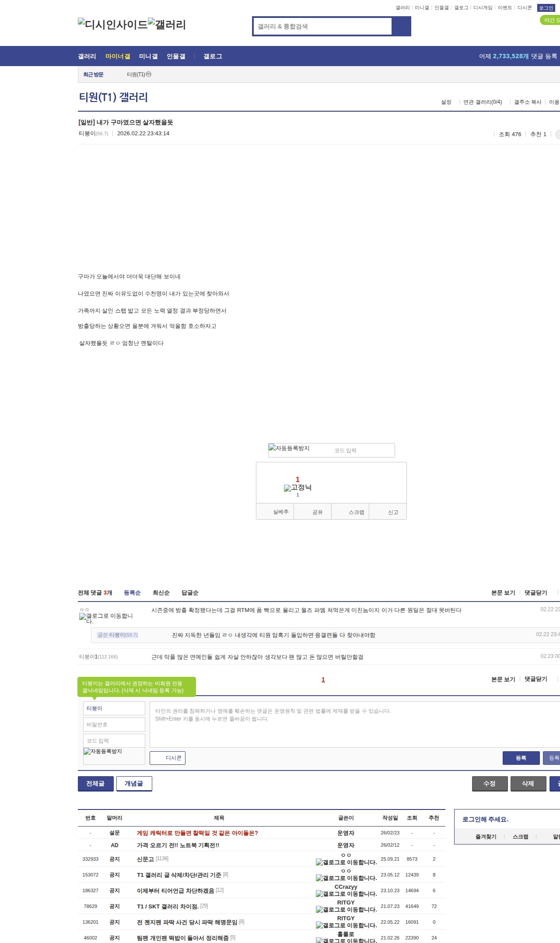Click the 개념글 button
The width and height of the screenshot is (560, 943).
134,784
